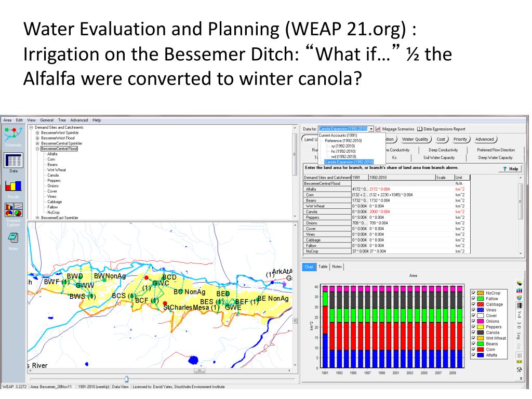Uncheck the Corn legend checkbox
This screenshot has height=399, width=532.
(x=474, y=350)
